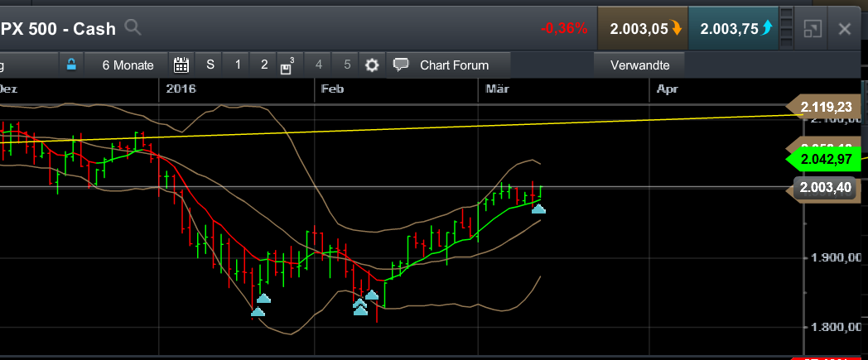The height and width of the screenshot is (360, 868).
Task: Toggle the blue padlock chart lock
Action: point(71,65)
